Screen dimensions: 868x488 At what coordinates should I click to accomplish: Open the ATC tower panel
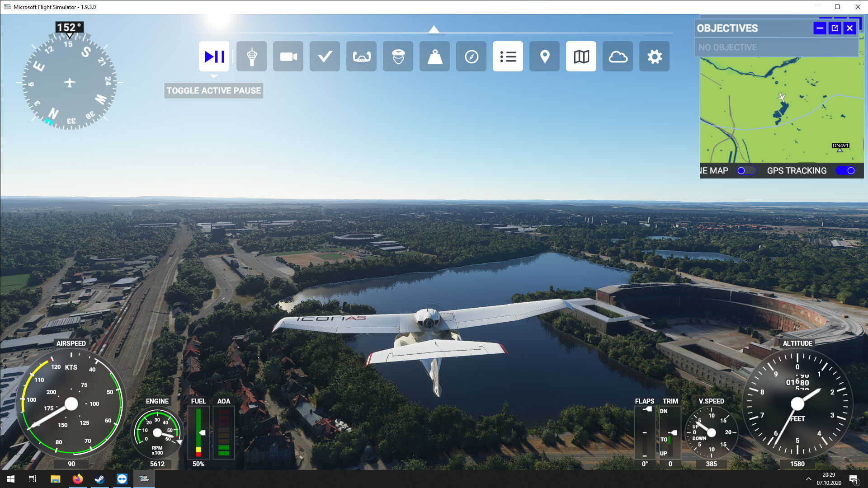[x=251, y=56]
